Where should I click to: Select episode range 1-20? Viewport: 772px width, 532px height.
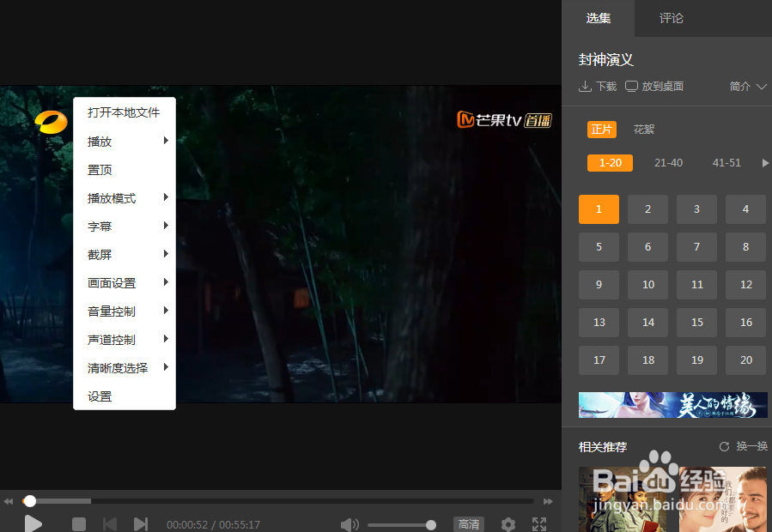pos(610,163)
